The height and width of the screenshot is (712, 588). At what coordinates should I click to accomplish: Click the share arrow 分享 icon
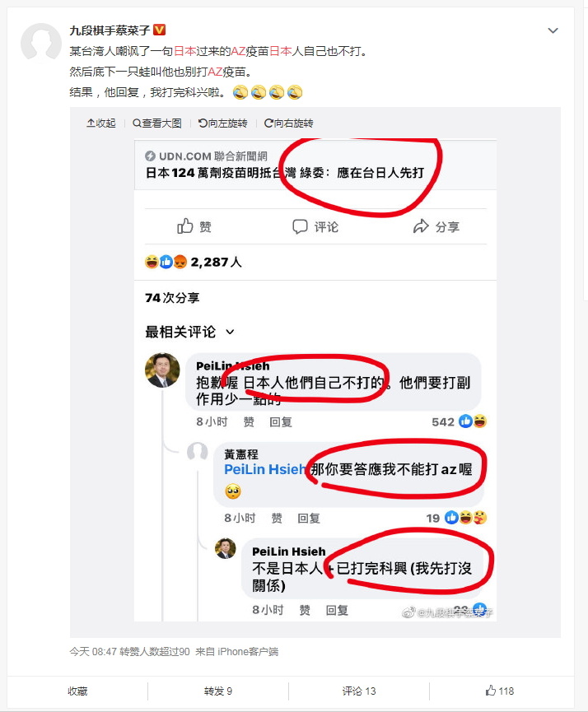pyautogui.click(x=421, y=226)
